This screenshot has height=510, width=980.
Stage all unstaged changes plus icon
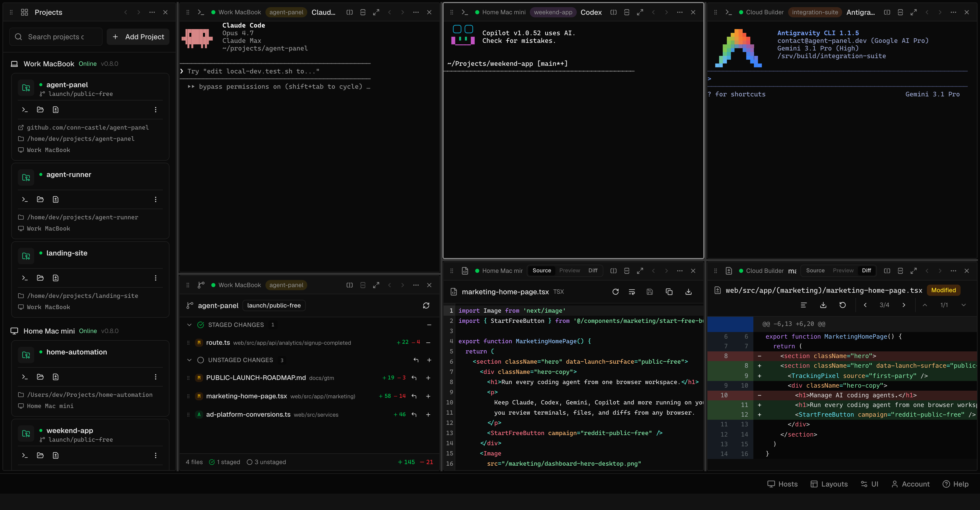(429, 360)
